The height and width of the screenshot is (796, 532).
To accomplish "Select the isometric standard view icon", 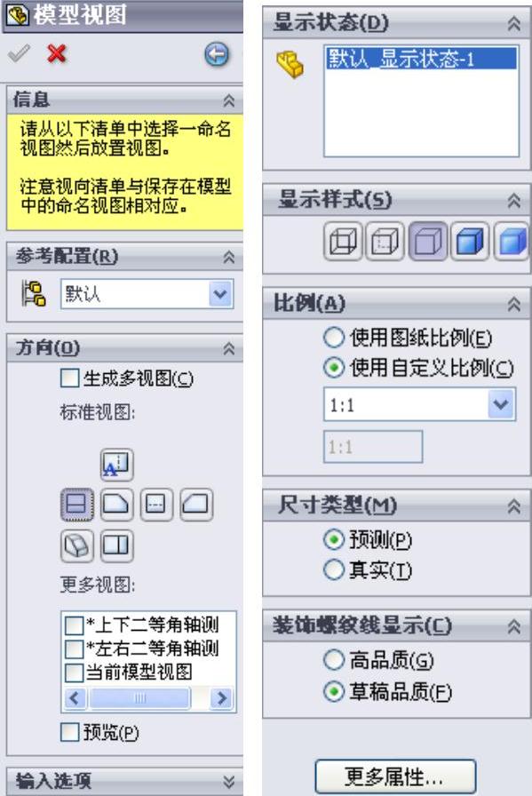I will click(x=76, y=545).
